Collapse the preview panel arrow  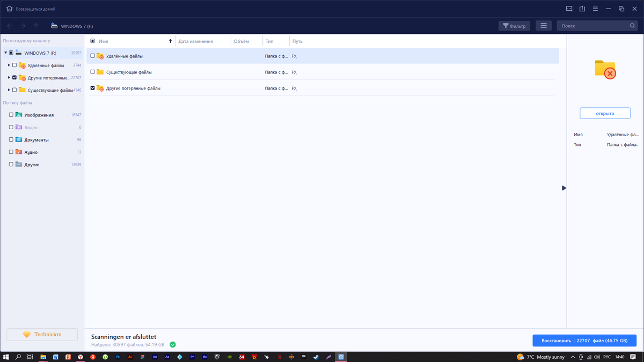point(564,188)
